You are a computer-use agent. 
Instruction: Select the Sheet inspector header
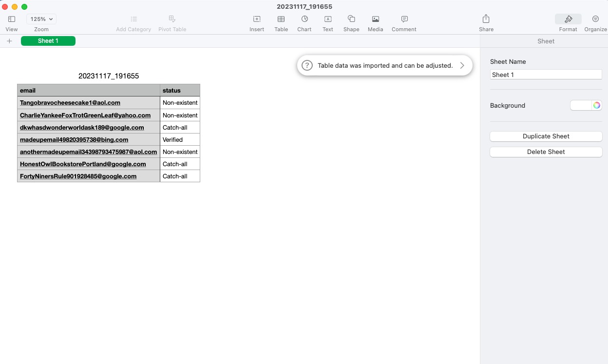click(546, 41)
